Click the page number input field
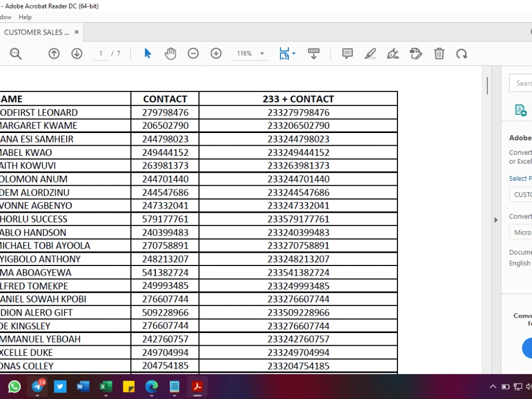The width and height of the screenshot is (532, 399). tap(101, 54)
